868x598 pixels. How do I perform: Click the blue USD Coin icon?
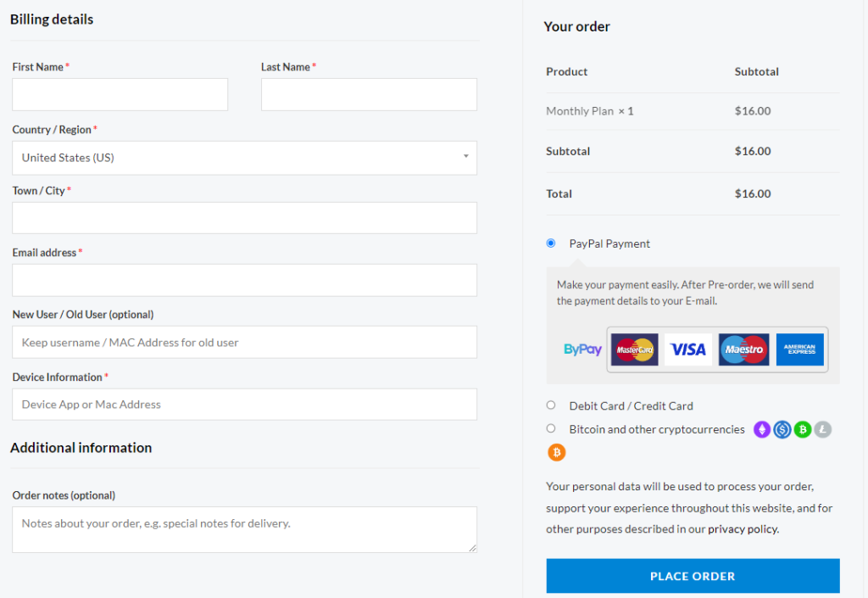click(x=782, y=430)
